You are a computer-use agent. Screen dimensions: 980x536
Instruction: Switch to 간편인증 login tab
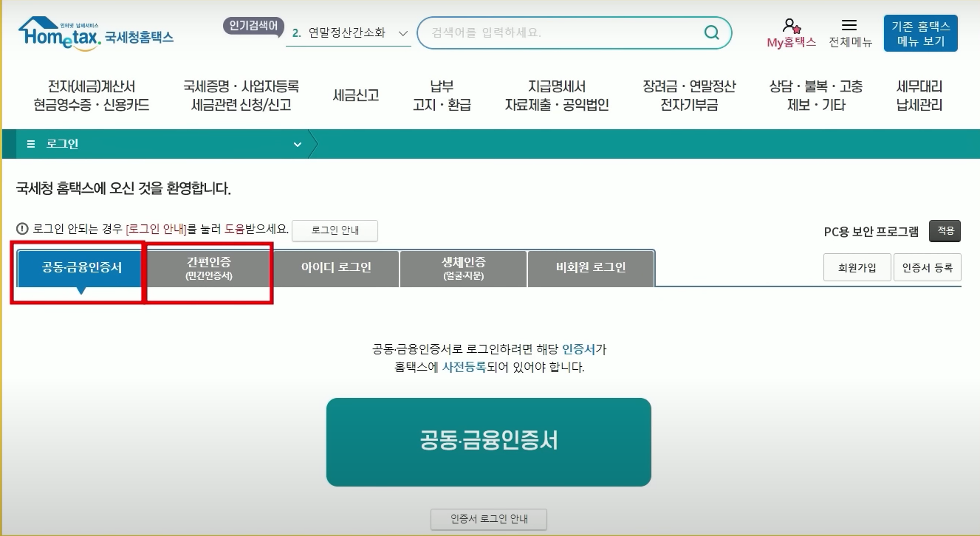208,267
